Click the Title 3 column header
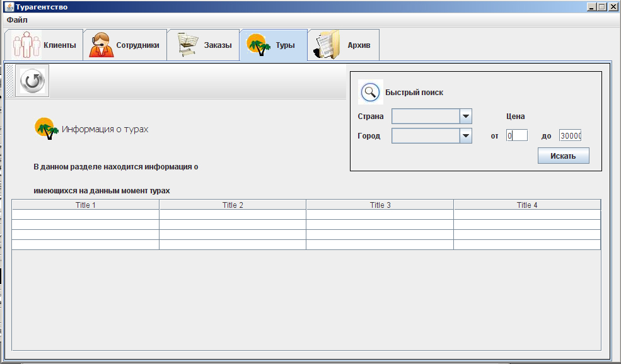Image resolution: width=621 pixels, height=364 pixels. [x=380, y=205]
